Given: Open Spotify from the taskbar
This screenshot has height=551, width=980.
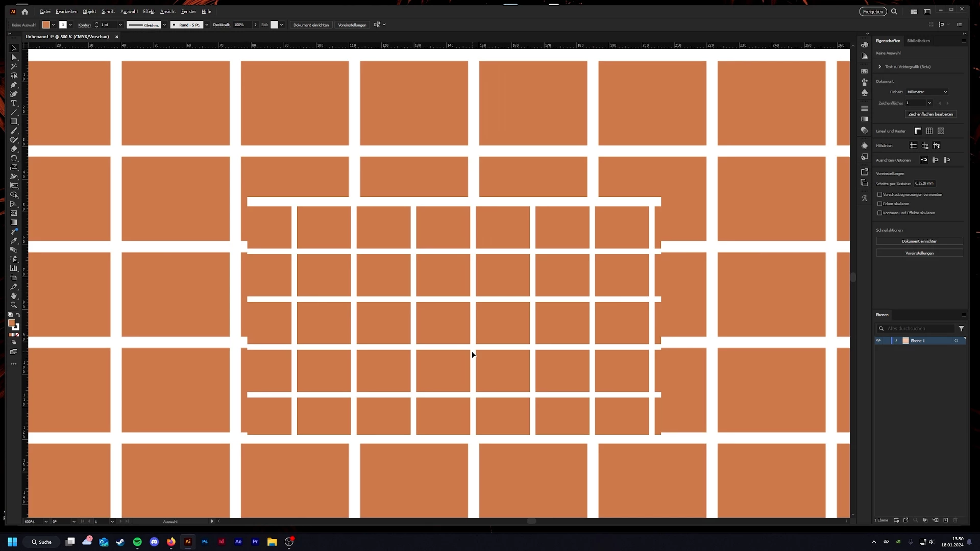Looking at the screenshot, I should 137,542.
